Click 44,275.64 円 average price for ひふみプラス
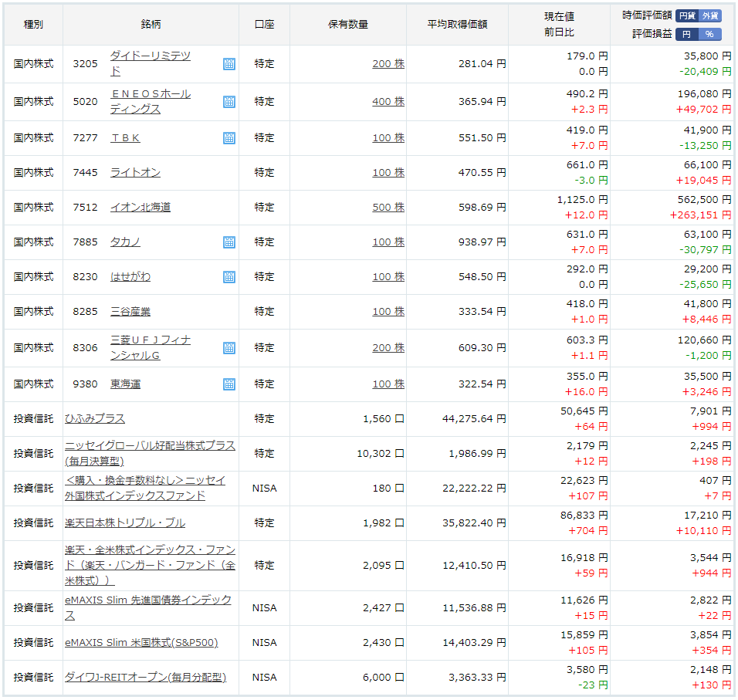This screenshot has height=700, width=738. click(x=474, y=419)
